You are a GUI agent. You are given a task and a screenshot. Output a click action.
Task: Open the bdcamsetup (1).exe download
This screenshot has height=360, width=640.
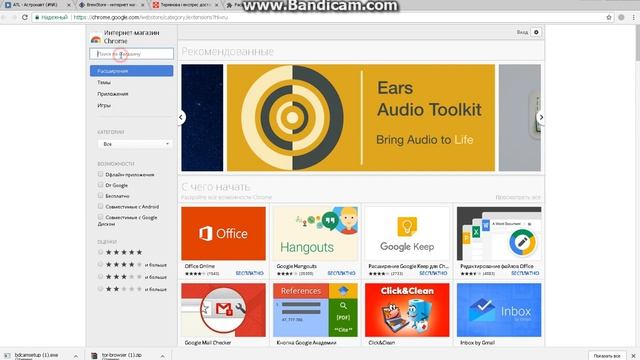(x=36, y=355)
